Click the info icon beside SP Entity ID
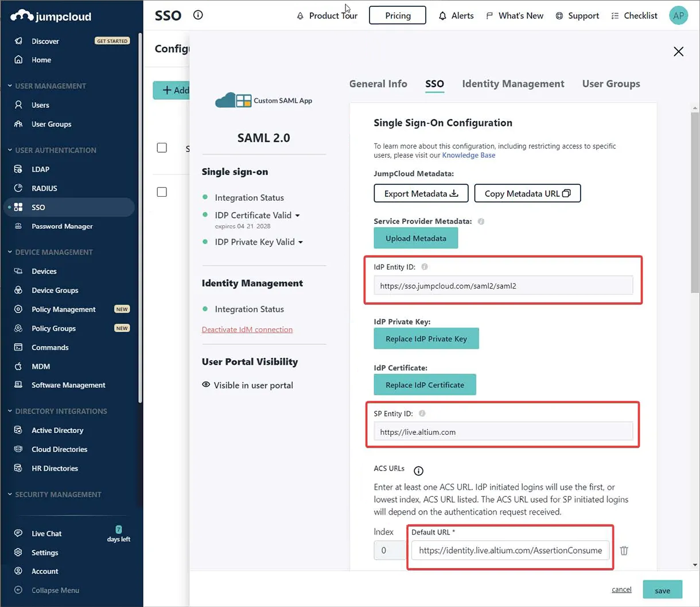 422,414
